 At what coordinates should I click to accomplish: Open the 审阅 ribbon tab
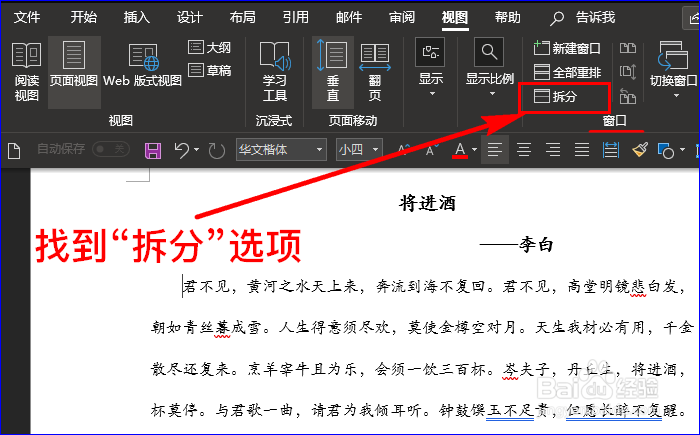click(x=402, y=17)
